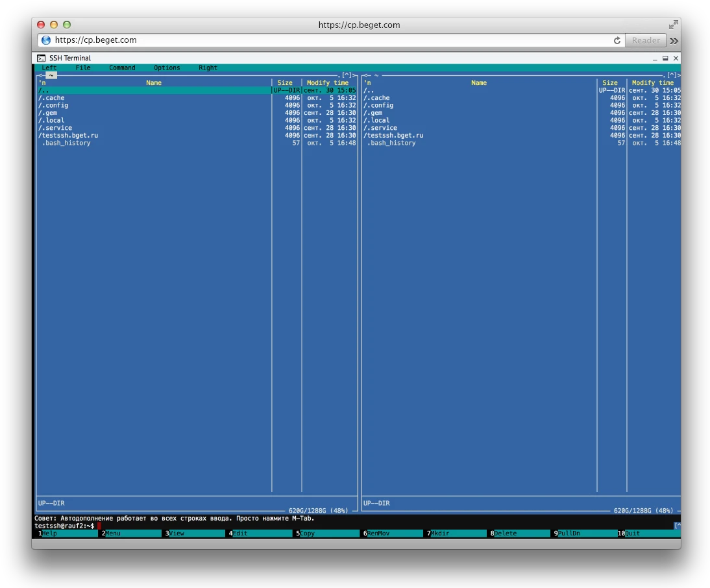Open left panel history list [^] button
Screen dimensions: 710x588
pos(347,75)
